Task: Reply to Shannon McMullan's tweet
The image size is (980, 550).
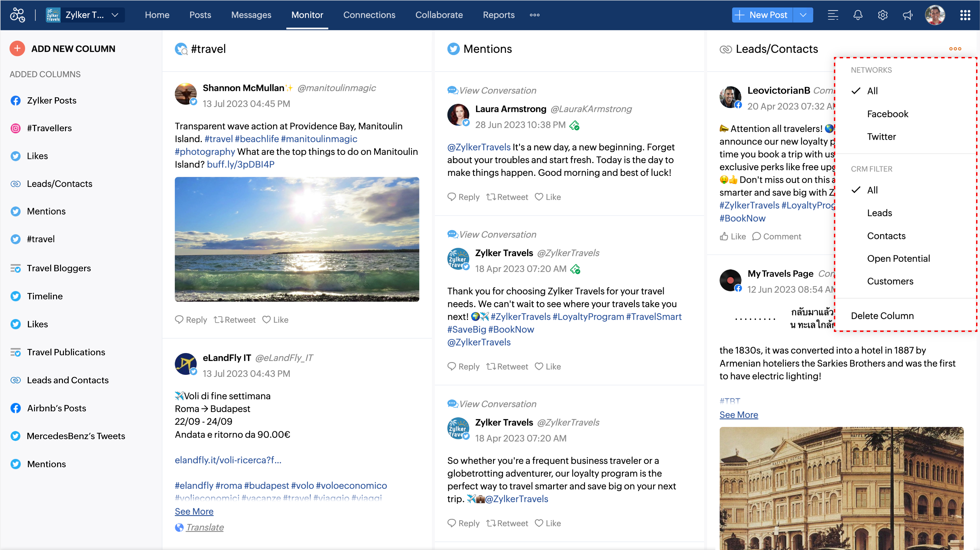Action: 191,320
